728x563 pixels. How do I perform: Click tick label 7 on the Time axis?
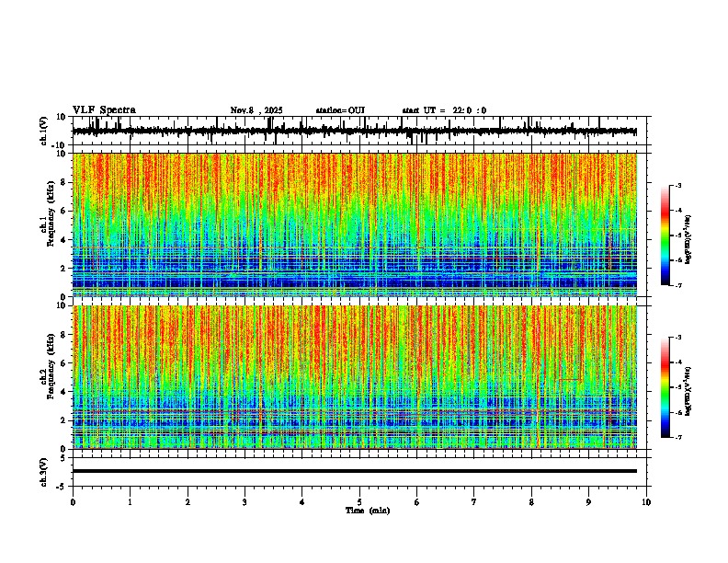[474, 502]
